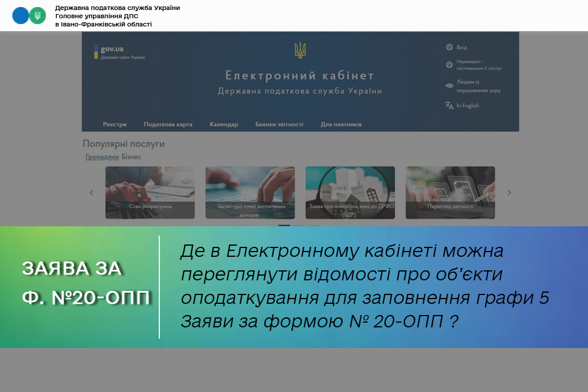Open the Для платників menu

[341, 125]
